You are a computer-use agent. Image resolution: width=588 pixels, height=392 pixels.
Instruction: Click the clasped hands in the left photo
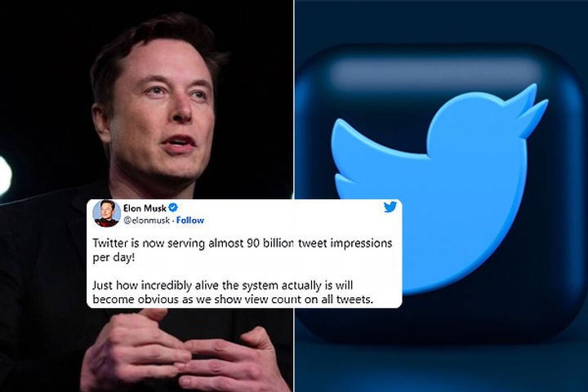click(182, 350)
